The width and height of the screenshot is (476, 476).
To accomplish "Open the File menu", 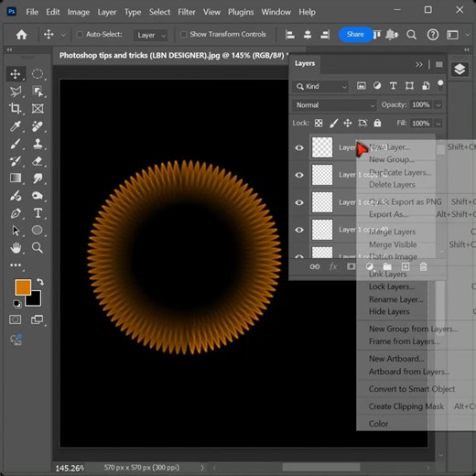I will [32, 12].
